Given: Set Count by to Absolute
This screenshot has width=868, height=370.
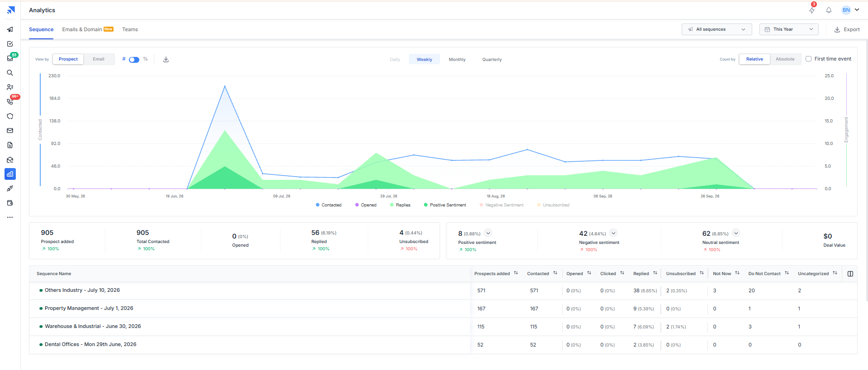Looking at the screenshot, I should 785,59.
